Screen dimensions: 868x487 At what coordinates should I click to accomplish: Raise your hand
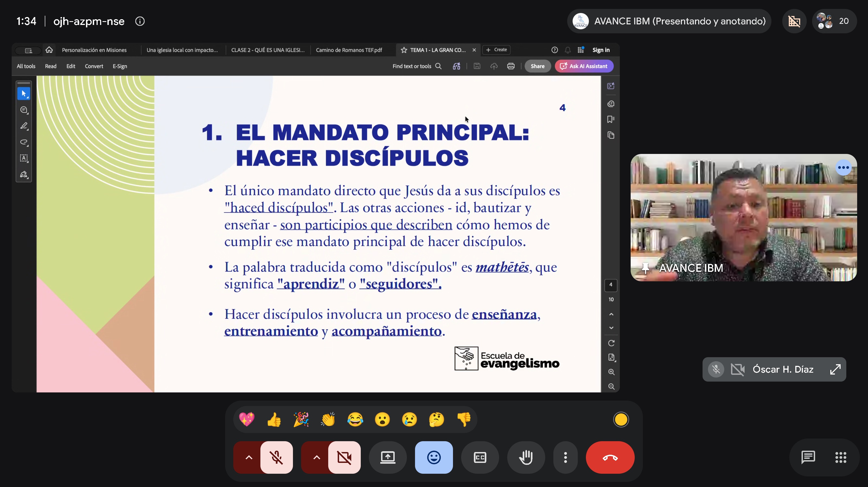[x=526, y=457]
